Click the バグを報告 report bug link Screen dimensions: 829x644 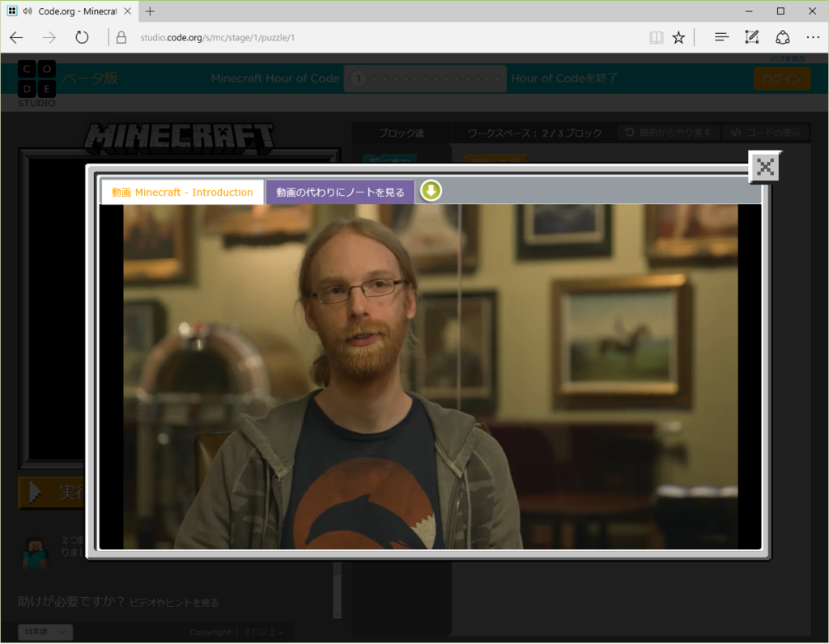[x=788, y=58]
